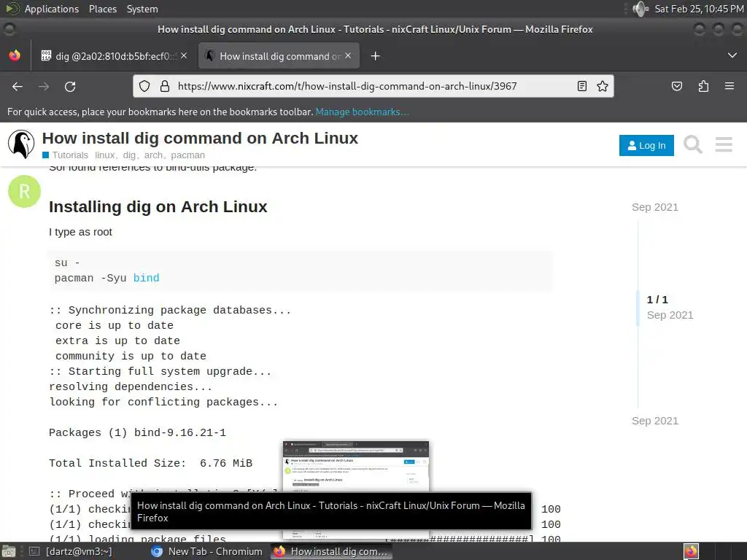This screenshot has height=560, width=747.
Task: Switch to the '[dartz@vm3:~]' terminal taskbar item
Action: point(71,551)
